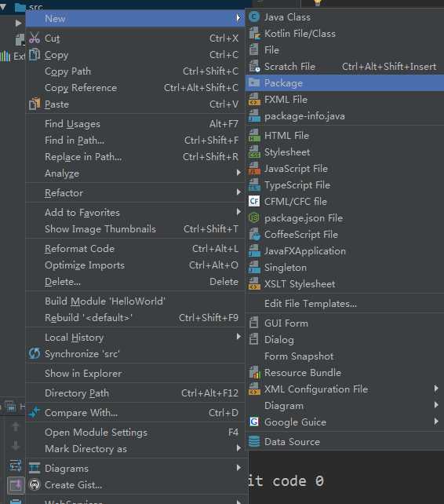Click the Paste clipboard icon
Screen dimensions: 444x504
coord(35,104)
